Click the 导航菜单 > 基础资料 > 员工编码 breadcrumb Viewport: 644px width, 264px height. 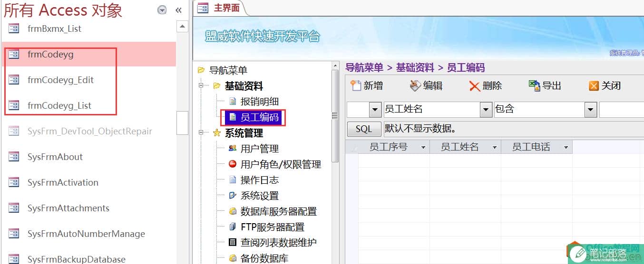tap(415, 68)
